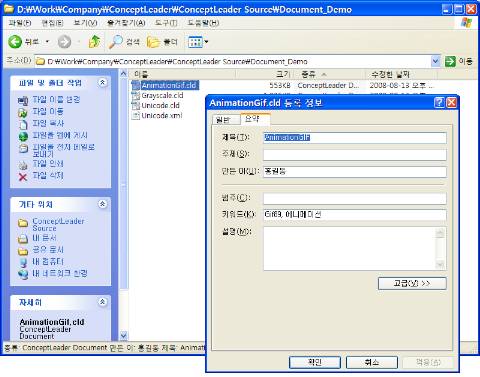This screenshot has width=480, height=377.
Task: Click the Forward navigation arrow icon
Action: tap(64, 42)
